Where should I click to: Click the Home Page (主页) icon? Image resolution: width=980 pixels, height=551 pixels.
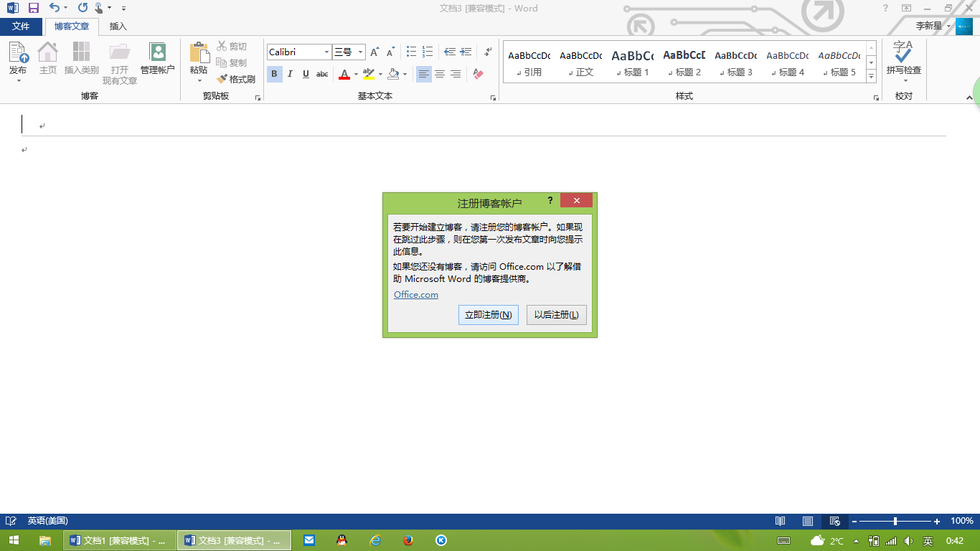(48, 52)
